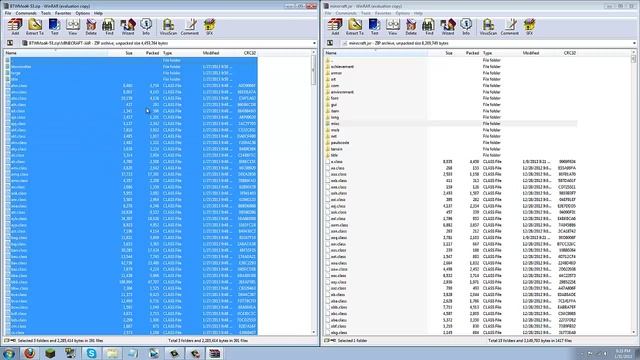The height and width of the screenshot is (360, 640).
Task: Go up one level in minecraft.jar window
Action: (330, 43)
